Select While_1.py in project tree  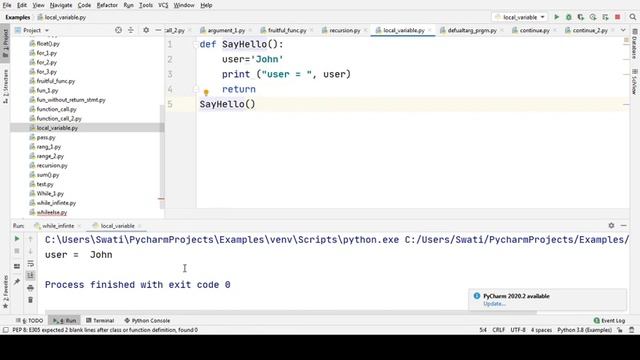[x=50, y=193]
